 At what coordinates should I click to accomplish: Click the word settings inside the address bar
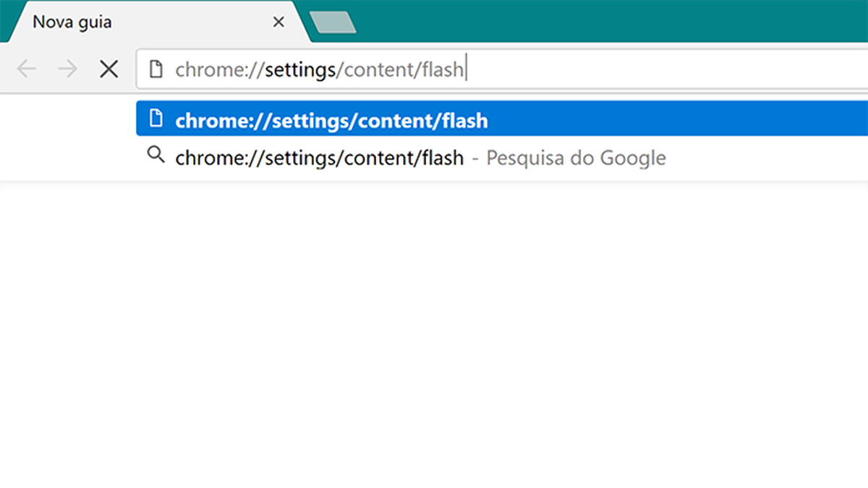pos(300,71)
